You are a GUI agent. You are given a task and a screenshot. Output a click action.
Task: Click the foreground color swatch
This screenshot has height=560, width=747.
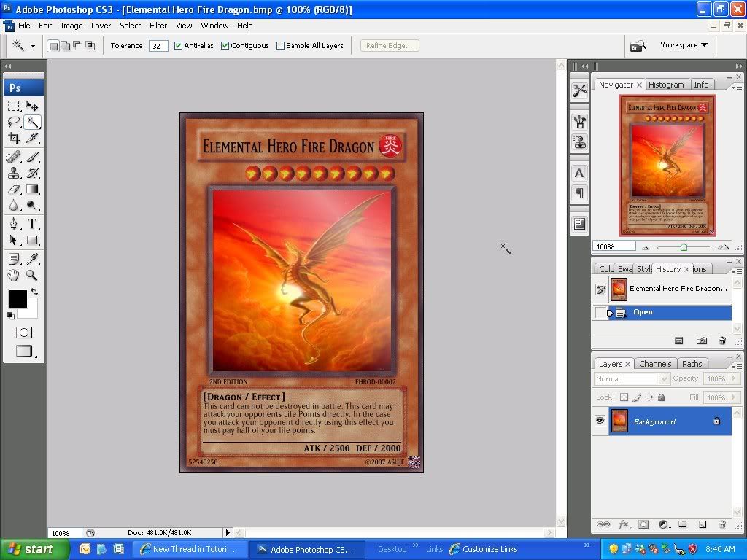(18, 299)
